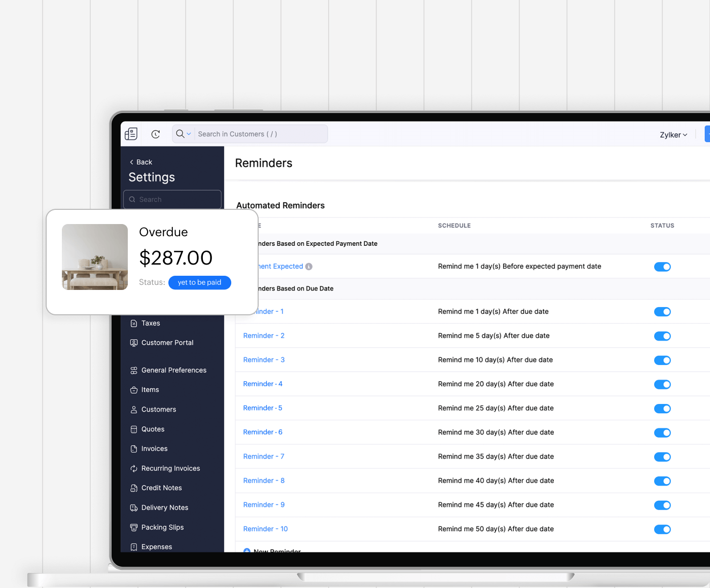Click the app logo icon in top bar

point(131,134)
